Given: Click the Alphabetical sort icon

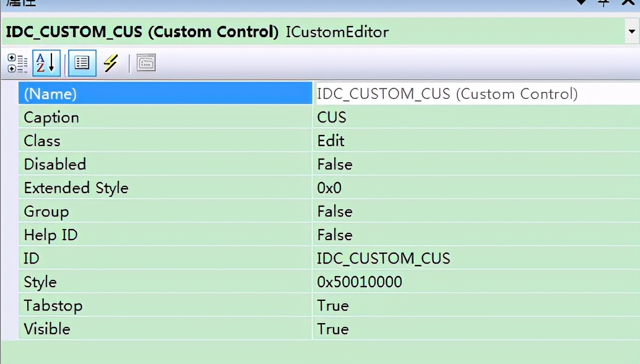Looking at the screenshot, I should pyautogui.click(x=46, y=63).
